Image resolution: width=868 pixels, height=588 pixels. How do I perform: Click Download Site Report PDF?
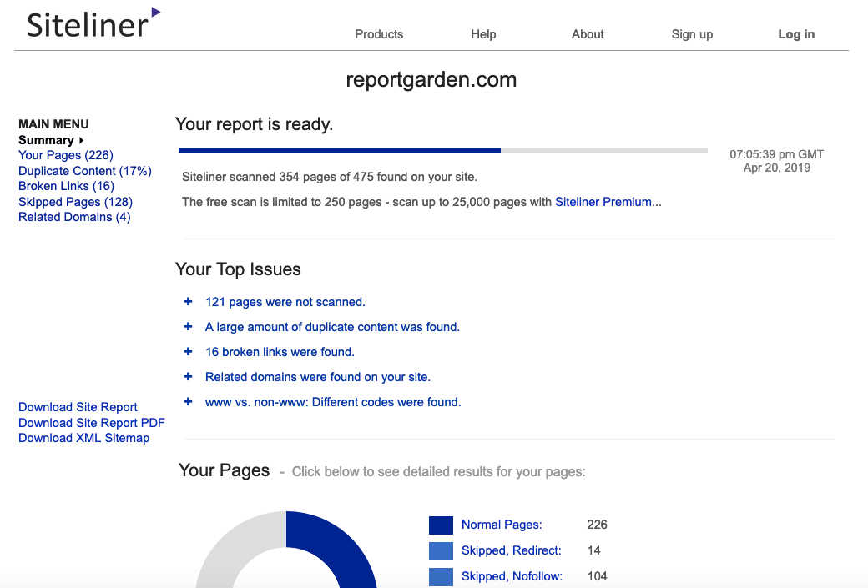pos(91,423)
